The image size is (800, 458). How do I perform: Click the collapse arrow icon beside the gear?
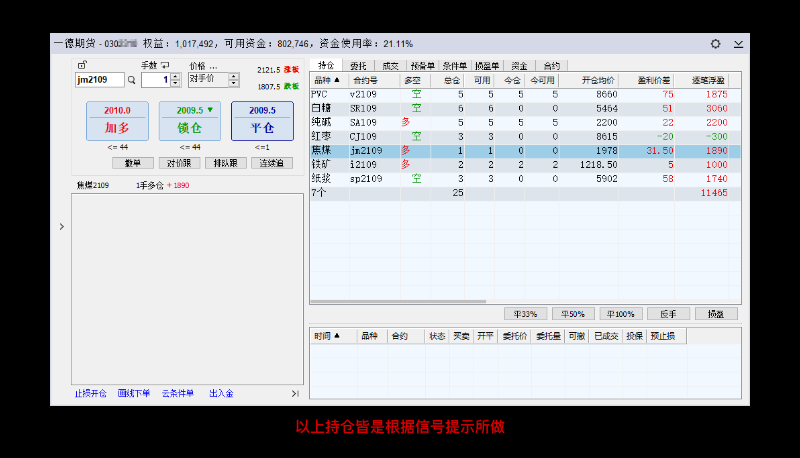pyautogui.click(x=738, y=44)
